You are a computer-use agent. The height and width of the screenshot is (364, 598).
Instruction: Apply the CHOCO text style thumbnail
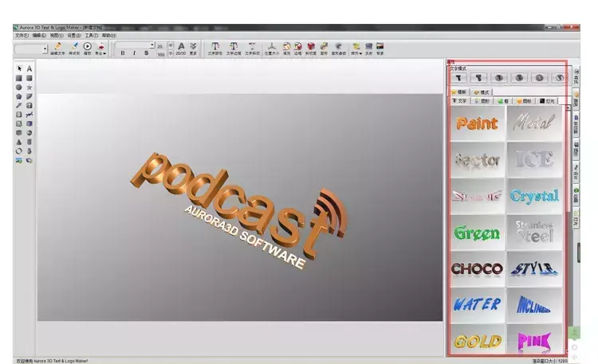478,268
